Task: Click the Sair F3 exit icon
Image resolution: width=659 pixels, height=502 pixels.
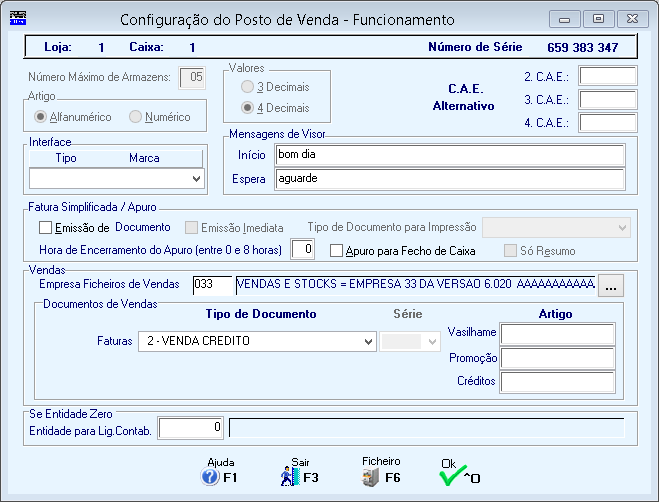Action: pyautogui.click(x=290, y=477)
